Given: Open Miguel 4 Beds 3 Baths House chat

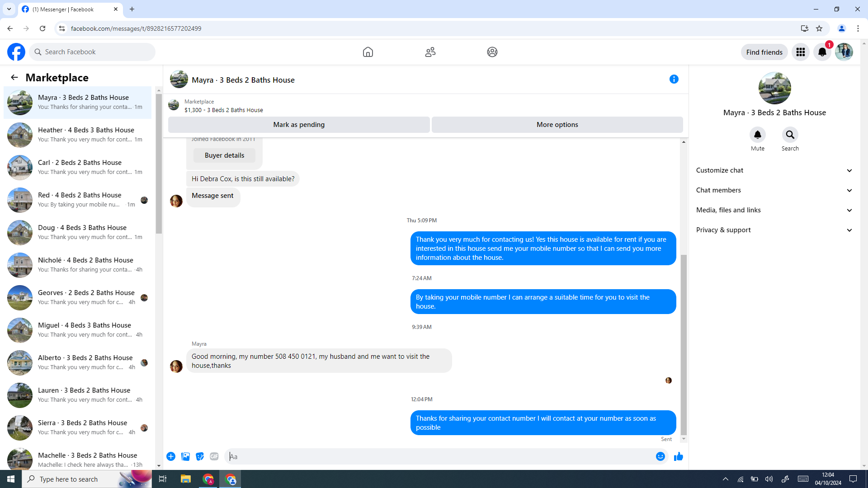Looking at the screenshot, I should tap(78, 330).
